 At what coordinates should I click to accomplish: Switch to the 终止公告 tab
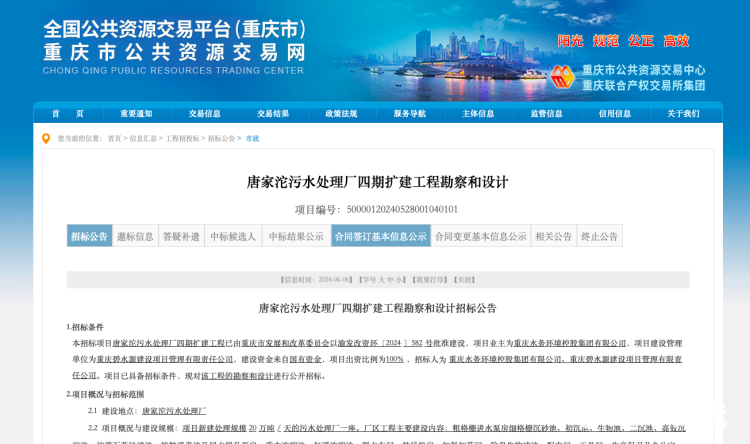tap(599, 236)
